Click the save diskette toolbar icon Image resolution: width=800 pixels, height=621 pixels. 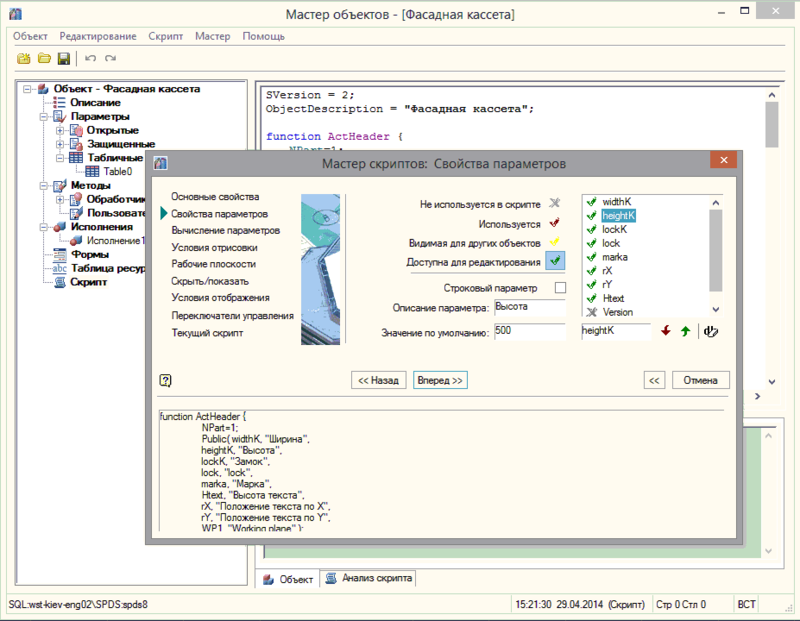(63, 59)
